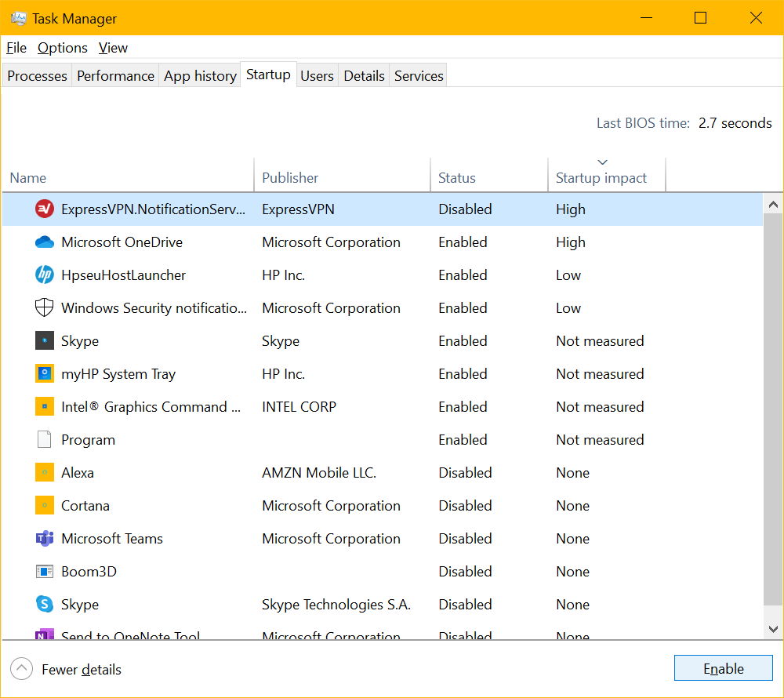This screenshot has width=784, height=698.
Task: Open the View menu
Action: coord(113,48)
